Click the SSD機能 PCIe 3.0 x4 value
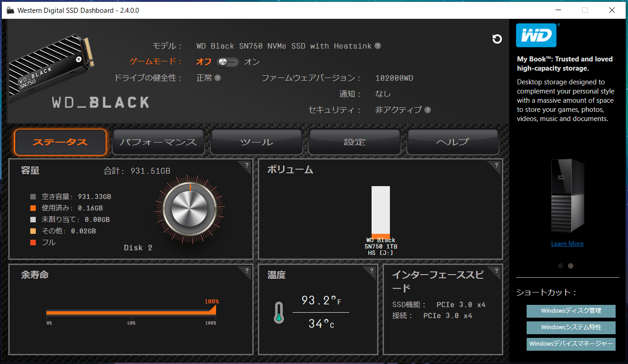 click(461, 305)
